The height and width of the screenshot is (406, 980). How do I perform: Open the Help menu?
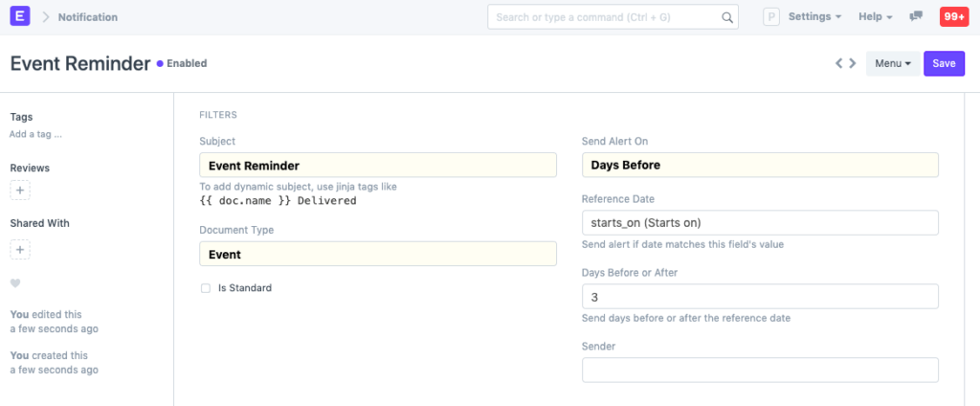(875, 17)
